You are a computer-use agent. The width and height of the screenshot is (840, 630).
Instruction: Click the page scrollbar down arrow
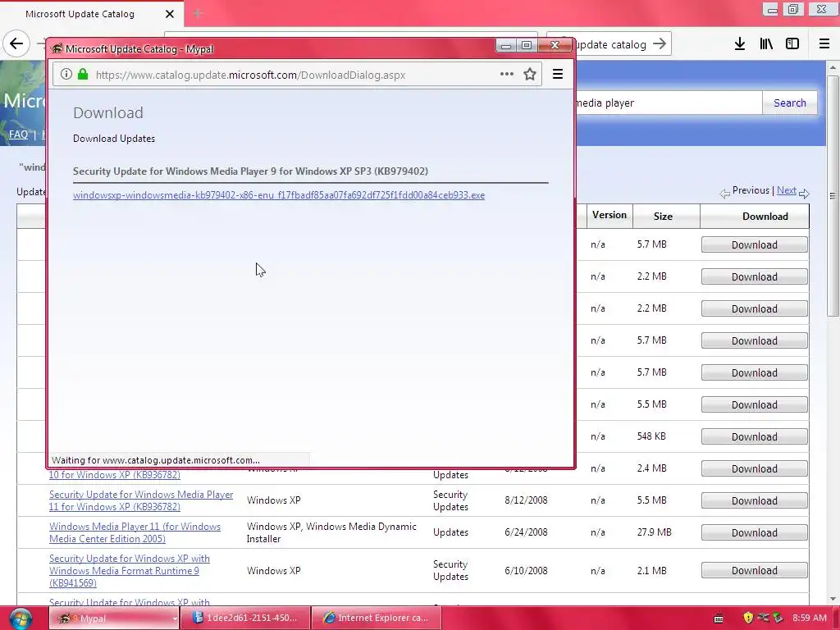pyautogui.click(x=833, y=599)
